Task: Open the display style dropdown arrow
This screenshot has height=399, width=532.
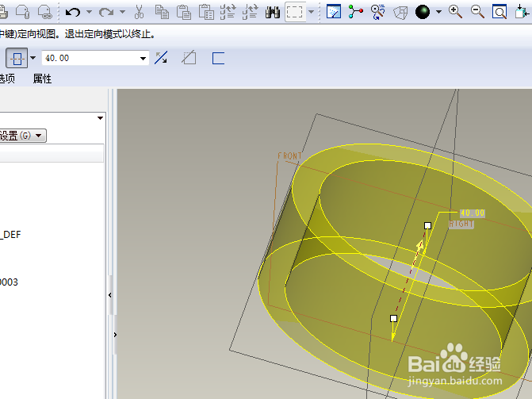Action: pyautogui.click(x=438, y=12)
